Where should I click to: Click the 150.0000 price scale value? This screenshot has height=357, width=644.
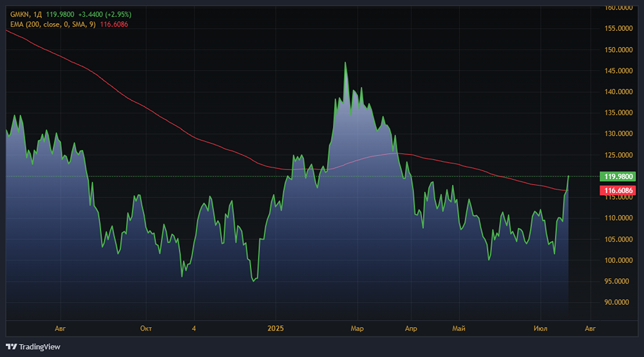(x=618, y=50)
